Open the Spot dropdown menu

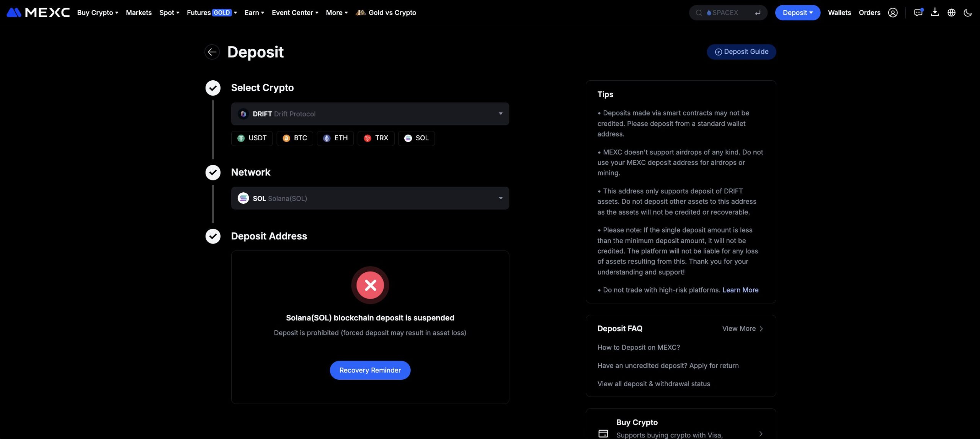pos(169,13)
